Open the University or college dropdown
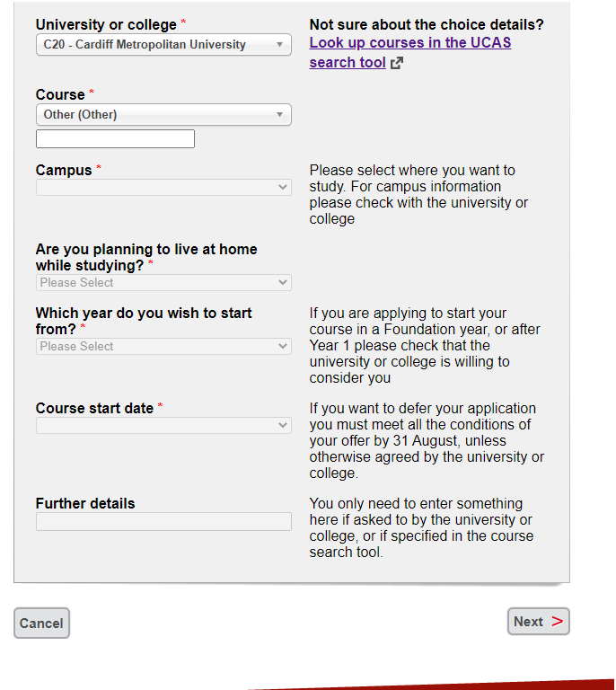The image size is (616, 690). [163, 45]
